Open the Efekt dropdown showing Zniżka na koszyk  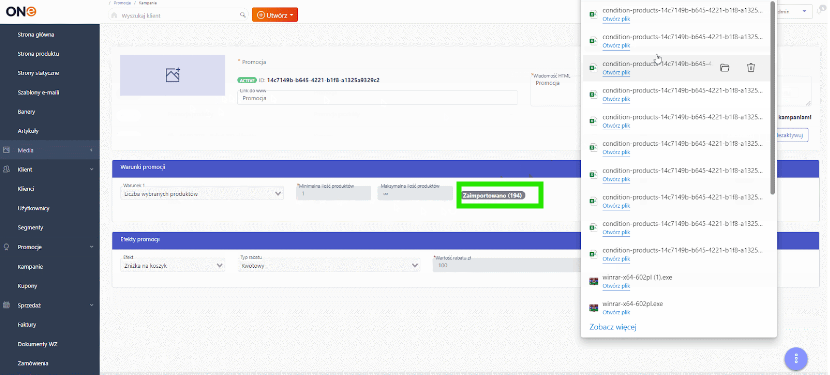click(x=173, y=265)
